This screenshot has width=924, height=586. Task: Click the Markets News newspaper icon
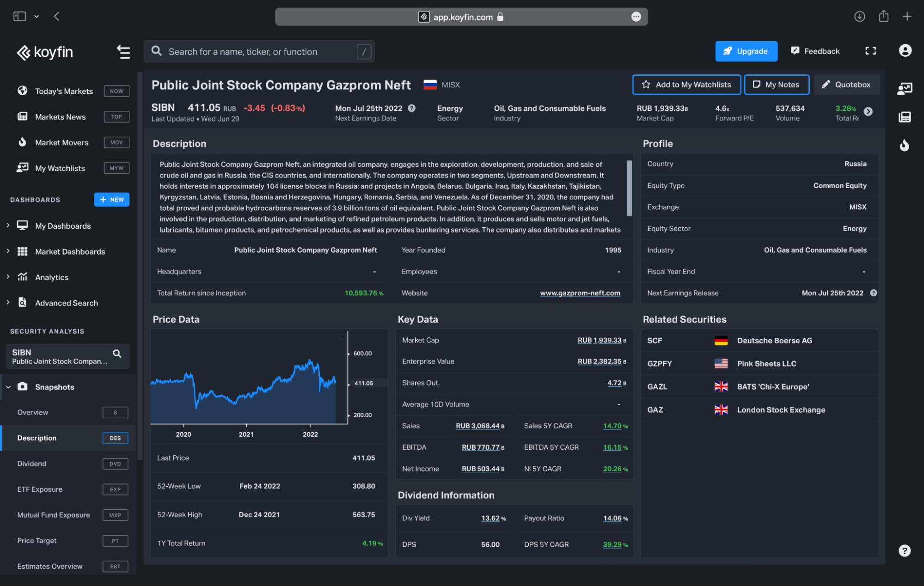pyautogui.click(x=22, y=116)
